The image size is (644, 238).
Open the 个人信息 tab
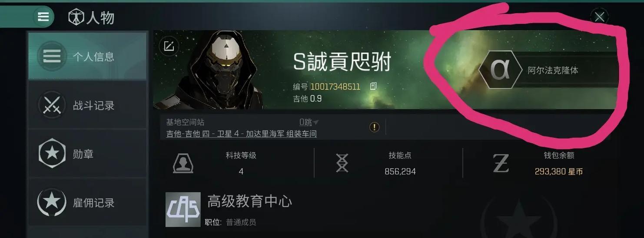tap(87, 56)
